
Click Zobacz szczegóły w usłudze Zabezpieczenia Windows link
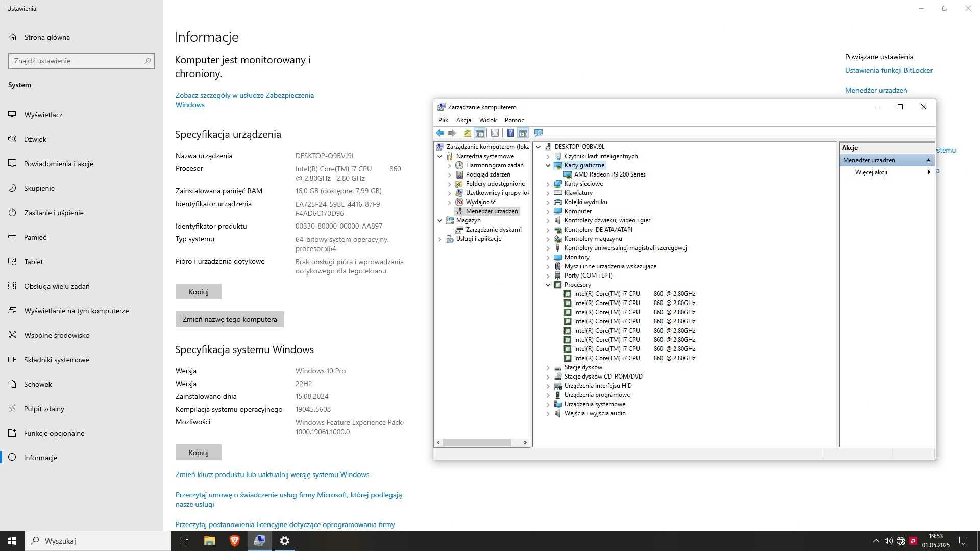pos(244,100)
